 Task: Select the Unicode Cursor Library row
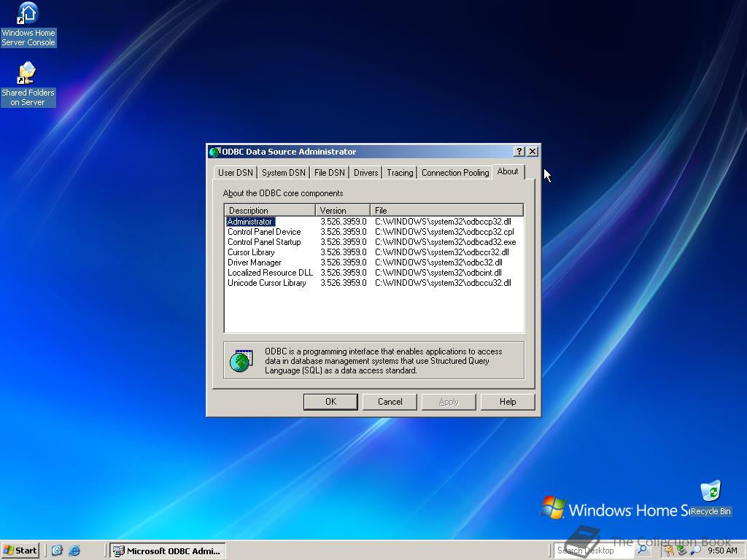pyautogui.click(x=374, y=283)
